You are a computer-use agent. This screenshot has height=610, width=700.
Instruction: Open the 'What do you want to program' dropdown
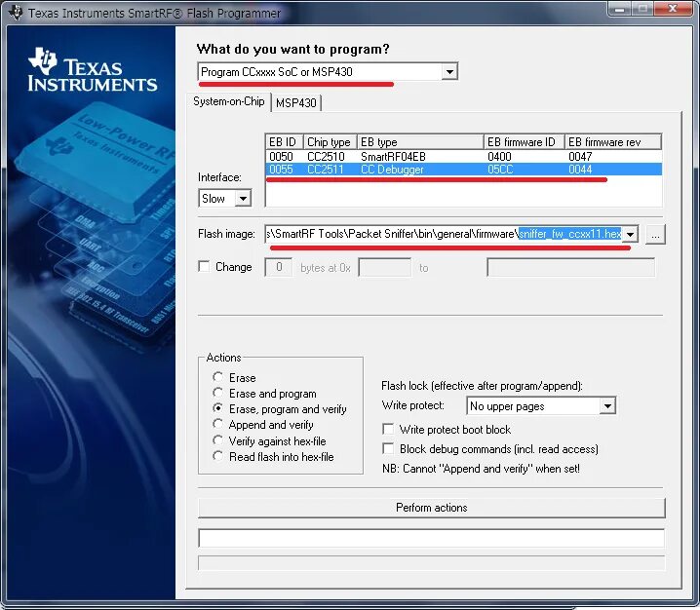click(x=328, y=72)
